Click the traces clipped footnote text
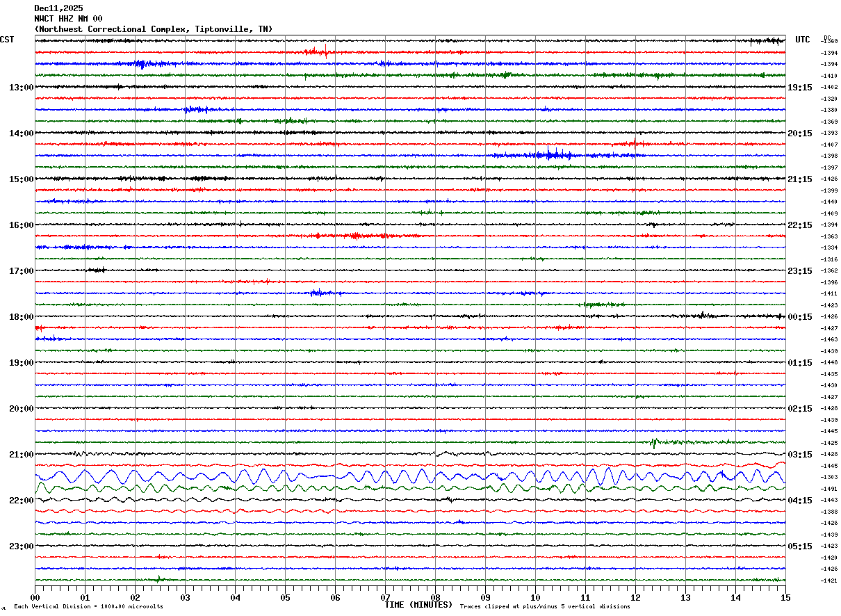841x616 pixels. pyautogui.click(x=545, y=607)
